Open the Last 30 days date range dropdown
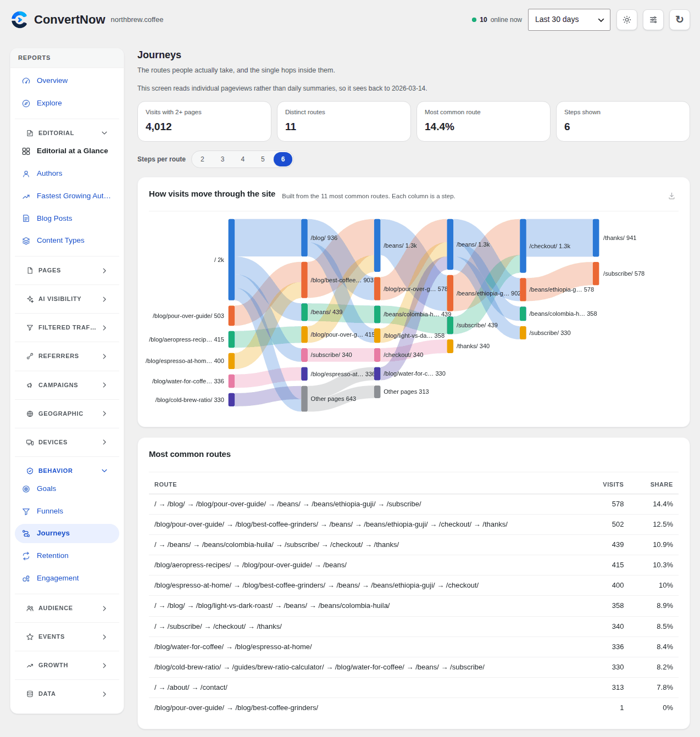 (569, 20)
